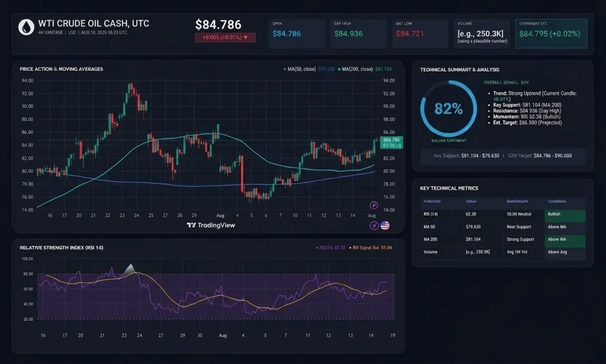This screenshot has height=364, width=606.
Task: Toggle the RSI Signal orange legend entry
Action: [370, 247]
